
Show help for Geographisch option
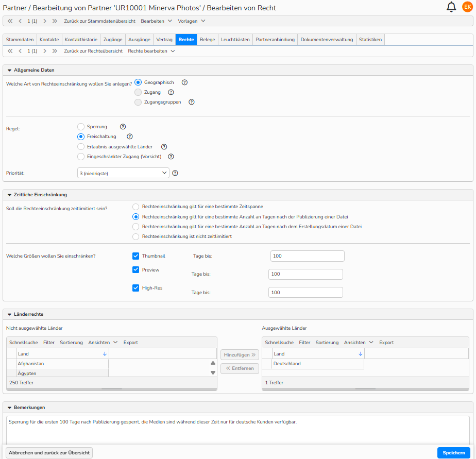point(184,82)
